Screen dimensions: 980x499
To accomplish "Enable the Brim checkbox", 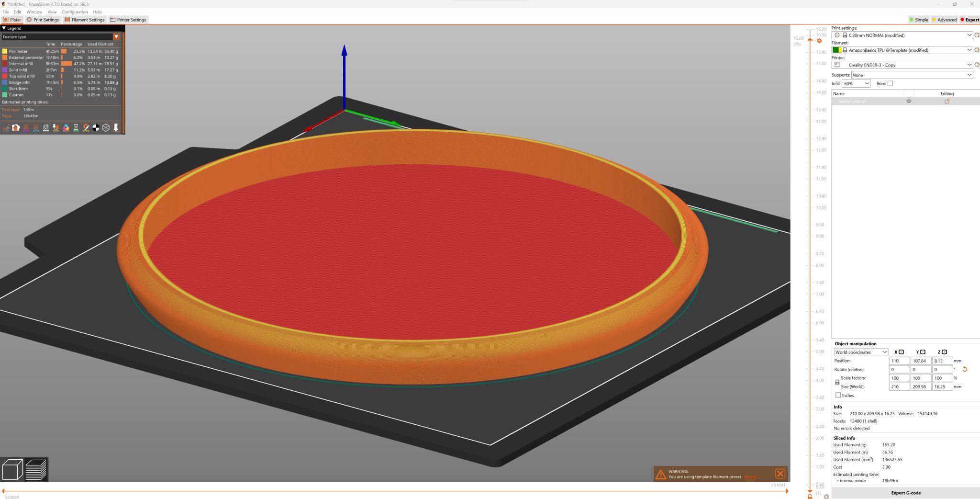I will click(x=890, y=83).
